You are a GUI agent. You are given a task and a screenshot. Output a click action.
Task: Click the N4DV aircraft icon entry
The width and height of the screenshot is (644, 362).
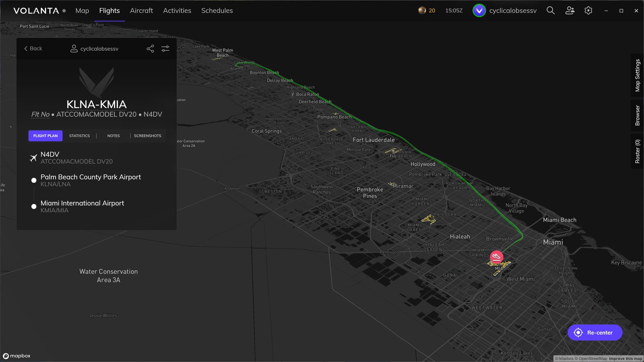(x=33, y=158)
